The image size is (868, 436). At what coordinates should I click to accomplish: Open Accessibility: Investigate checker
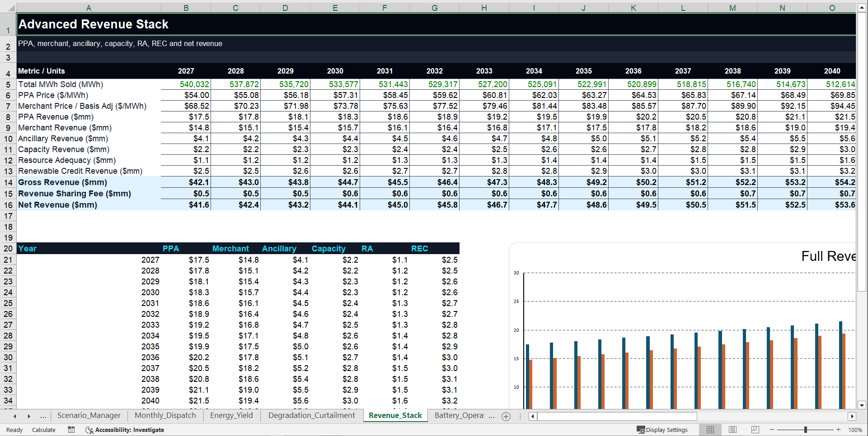[125, 430]
